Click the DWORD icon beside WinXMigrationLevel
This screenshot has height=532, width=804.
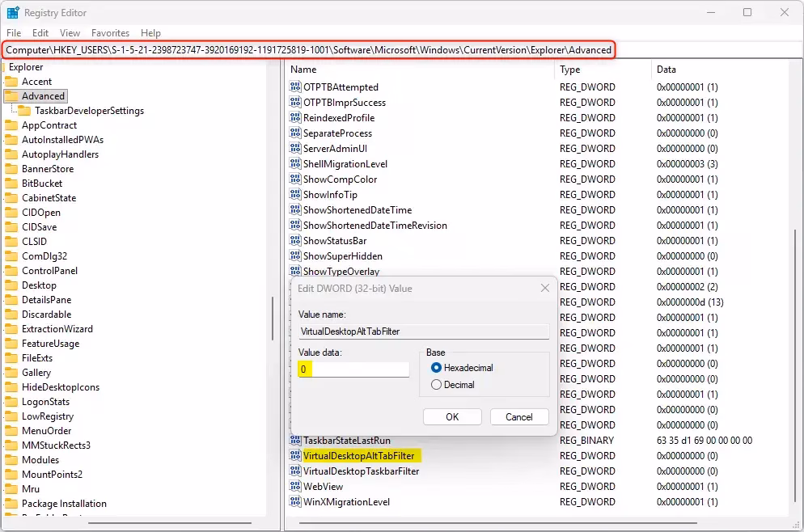click(x=295, y=502)
